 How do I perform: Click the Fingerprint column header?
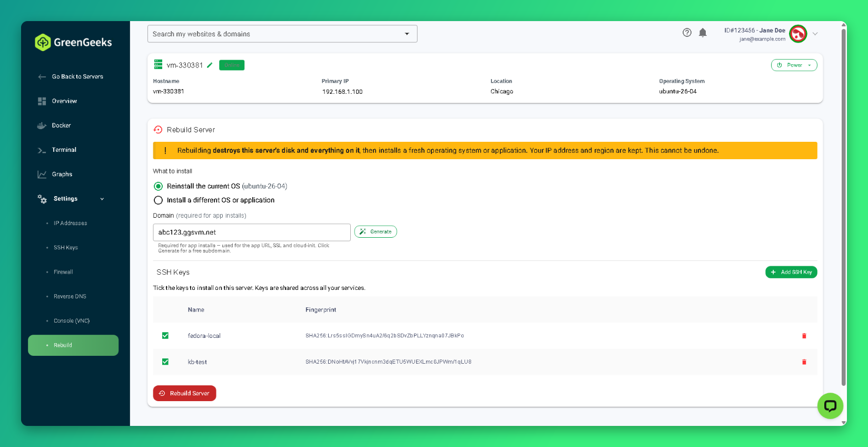321,310
